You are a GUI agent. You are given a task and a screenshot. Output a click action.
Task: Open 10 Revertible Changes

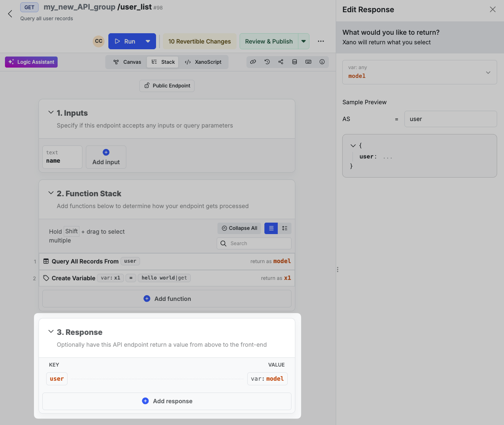click(200, 41)
